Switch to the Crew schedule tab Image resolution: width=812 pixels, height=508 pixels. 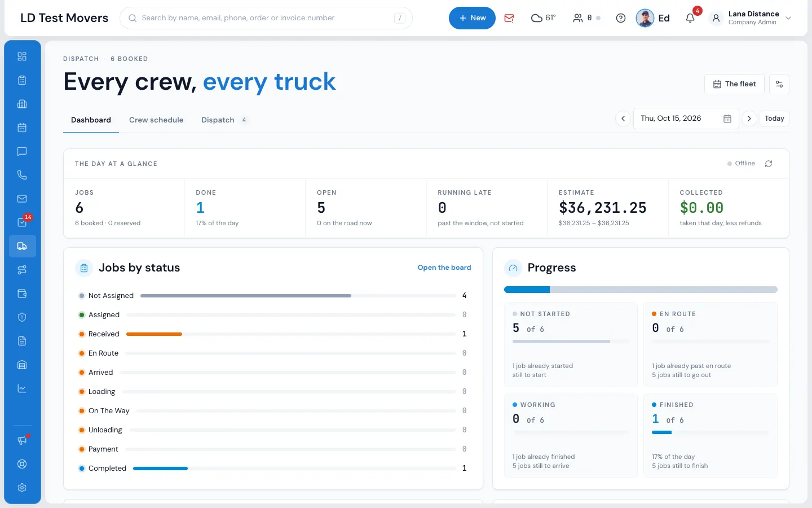[156, 120]
